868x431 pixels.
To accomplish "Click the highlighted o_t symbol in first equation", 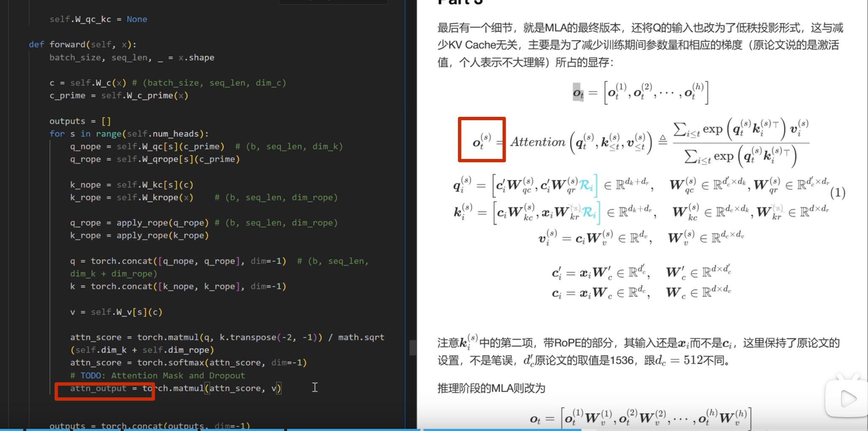I will point(578,92).
